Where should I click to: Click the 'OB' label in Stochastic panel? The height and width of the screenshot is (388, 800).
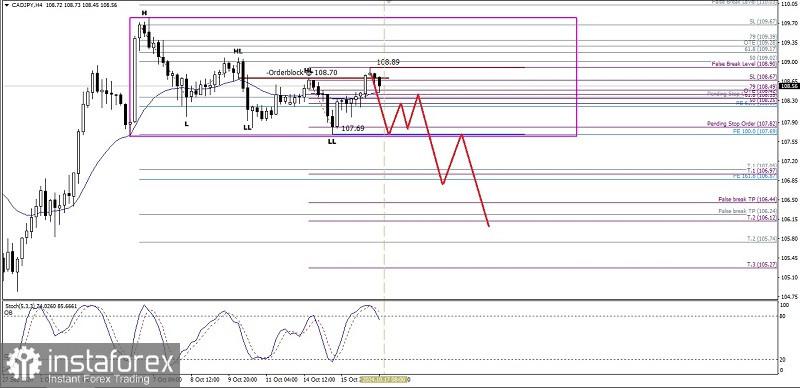click(8, 312)
